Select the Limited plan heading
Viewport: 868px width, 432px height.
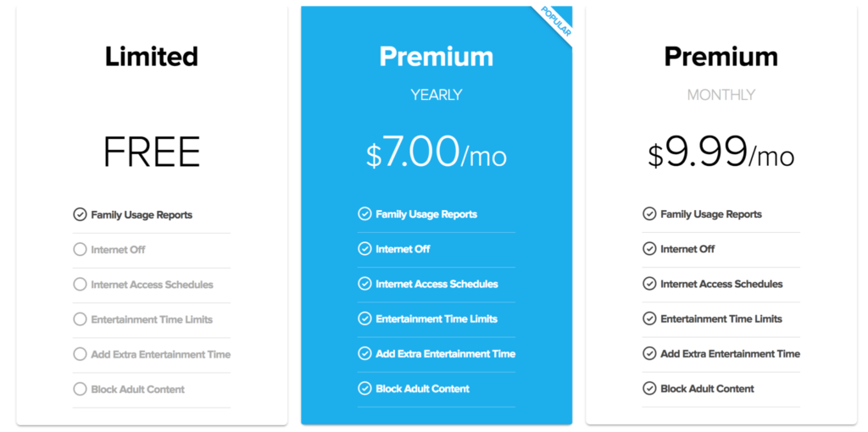[x=152, y=57]
